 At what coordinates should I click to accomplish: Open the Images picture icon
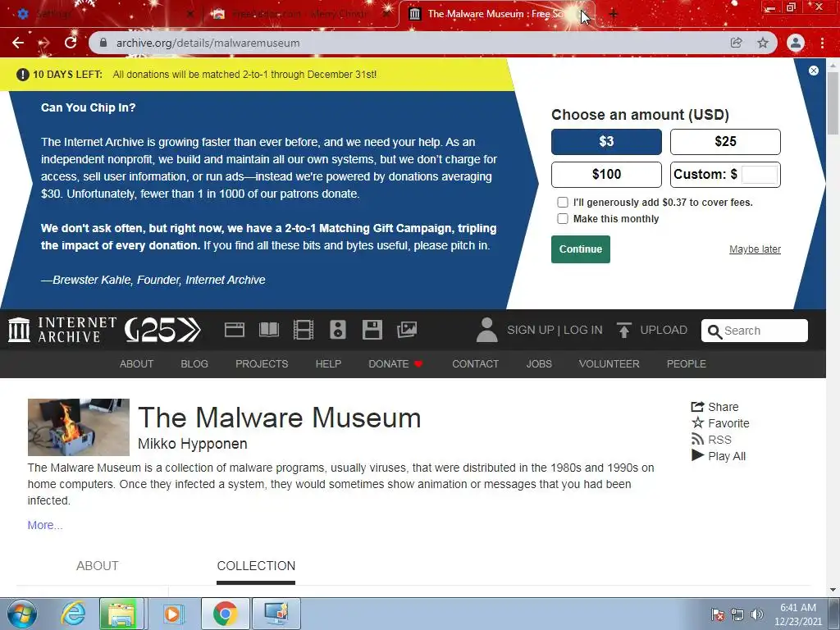tap(407, 330)
